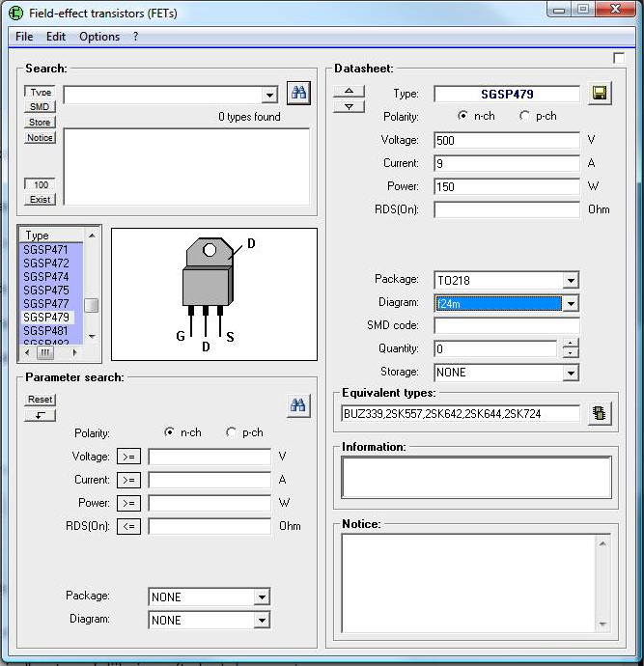
Task: Click the binoculars search icon beside the Search field
Action: point(298,94)
